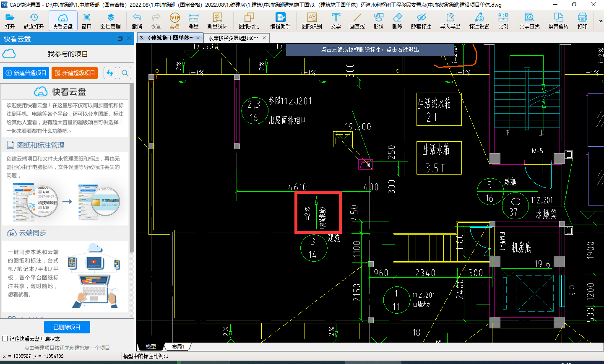The width and height of the screenshot is (604, 364).
Task: Click the M-5 door label
Action: click(x=537, y=151)
